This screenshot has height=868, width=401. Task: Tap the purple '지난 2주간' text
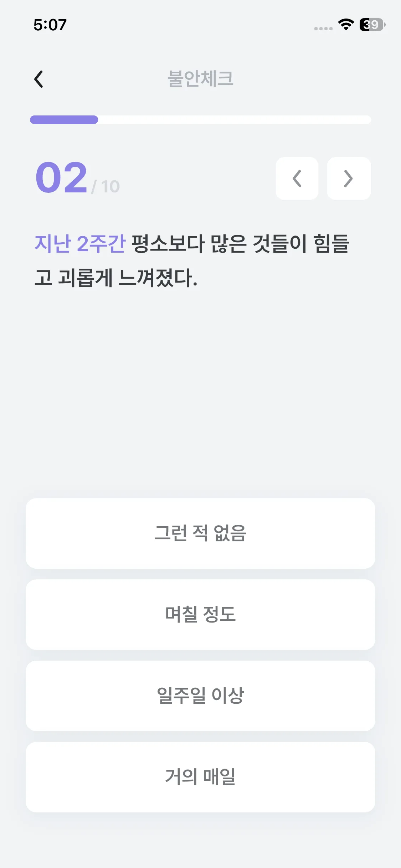coord(80,244)
